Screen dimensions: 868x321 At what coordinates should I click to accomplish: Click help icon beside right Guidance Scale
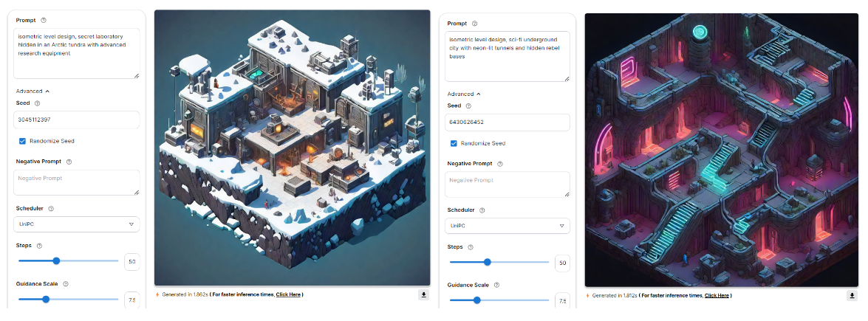pos(496,285)
